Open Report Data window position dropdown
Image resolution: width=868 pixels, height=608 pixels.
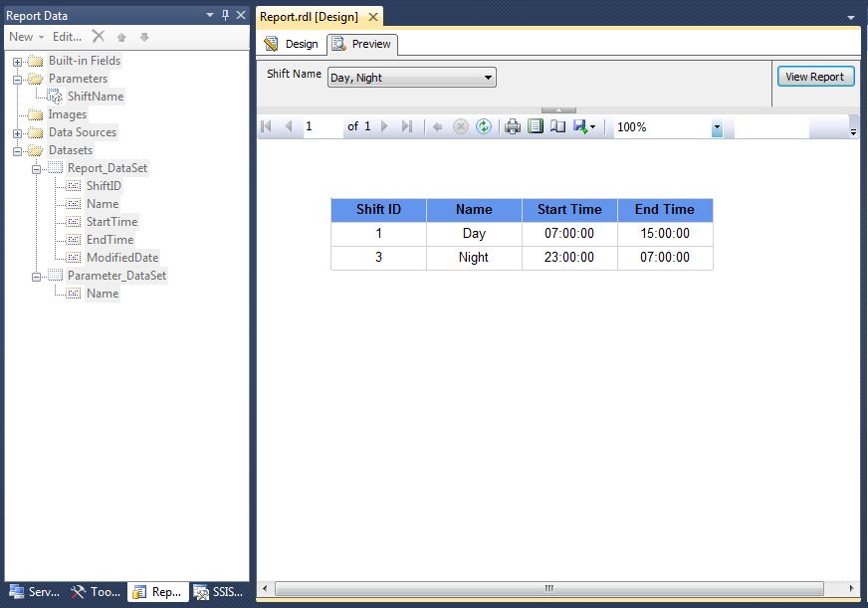[x=210, y=15]
